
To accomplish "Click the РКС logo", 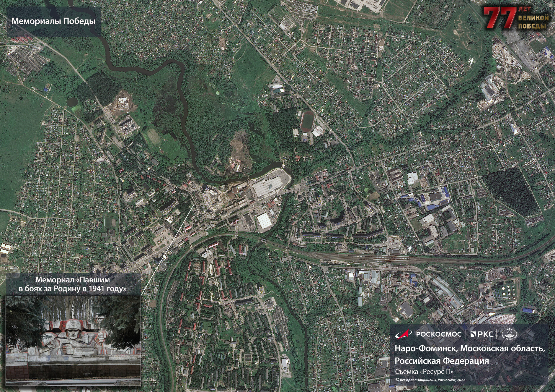I will (x=481, y=334).
